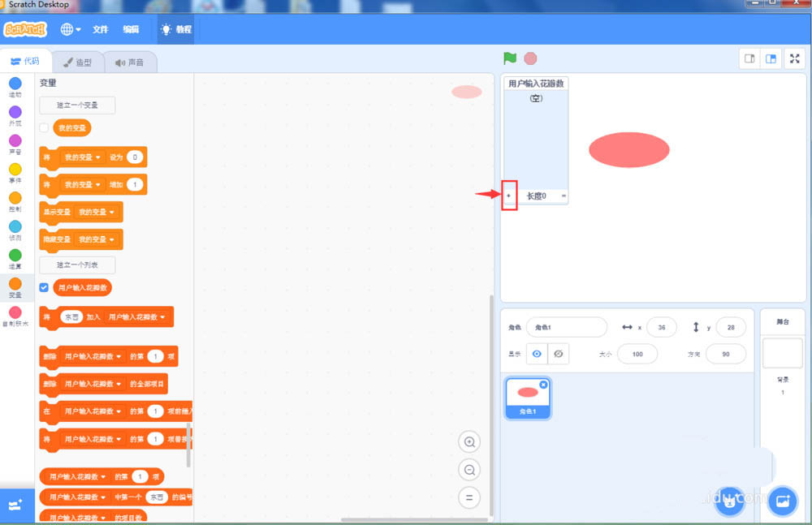Run the project with the green flag

(509, 58)
